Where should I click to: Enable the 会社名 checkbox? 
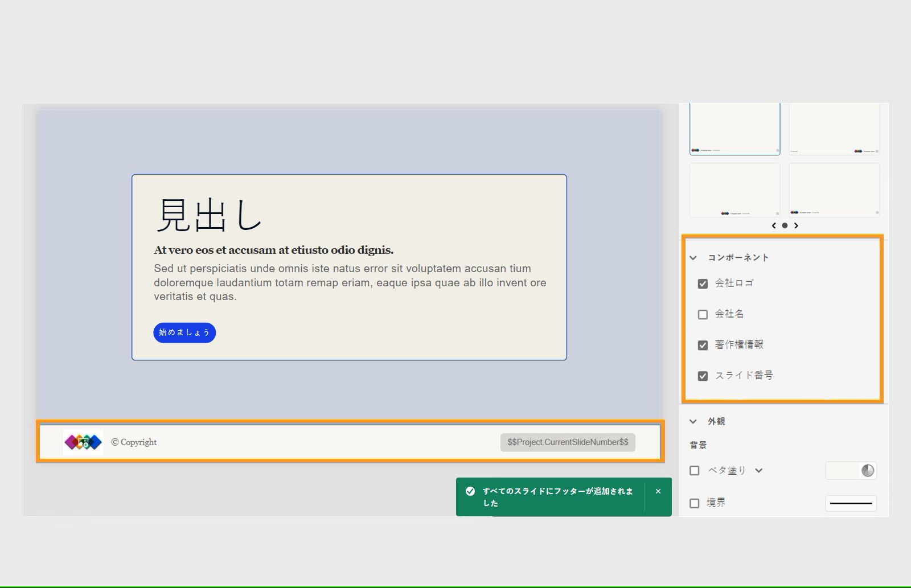pyautogui.click(x=703, y=314)
